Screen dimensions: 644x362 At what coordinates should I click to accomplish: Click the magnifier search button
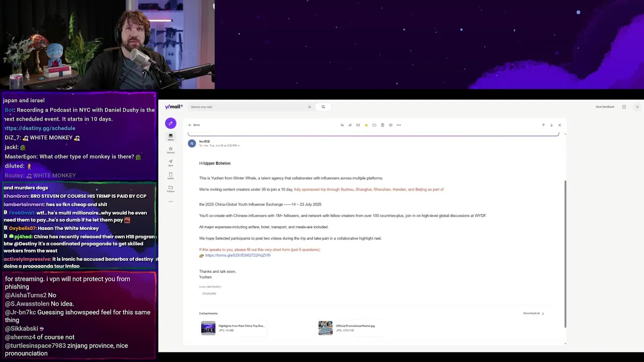pos(323,107)
